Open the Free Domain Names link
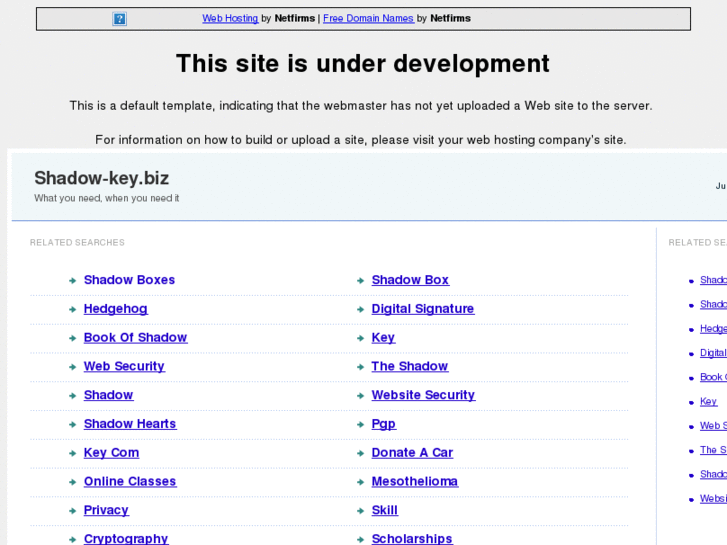 [368, 18]
